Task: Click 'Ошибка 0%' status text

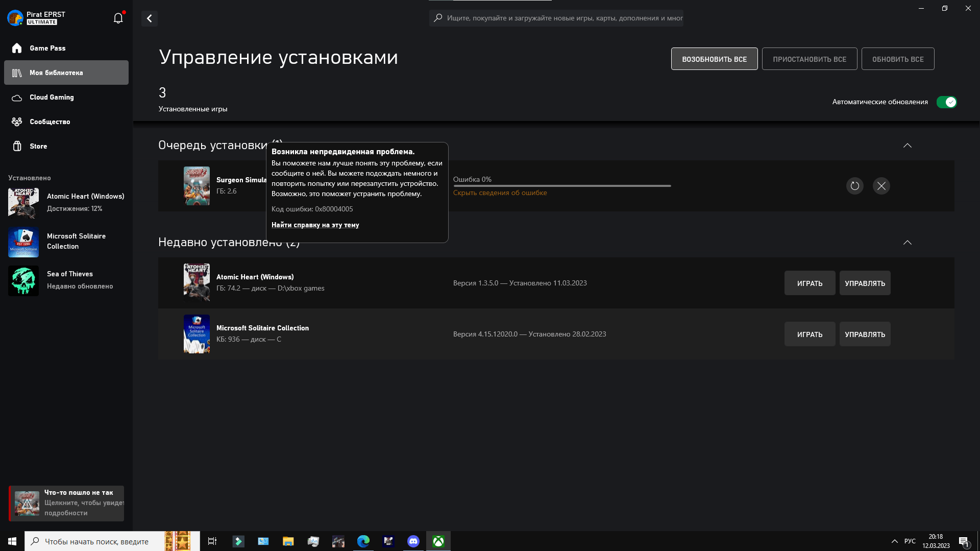Action: [x=472, y=180]
